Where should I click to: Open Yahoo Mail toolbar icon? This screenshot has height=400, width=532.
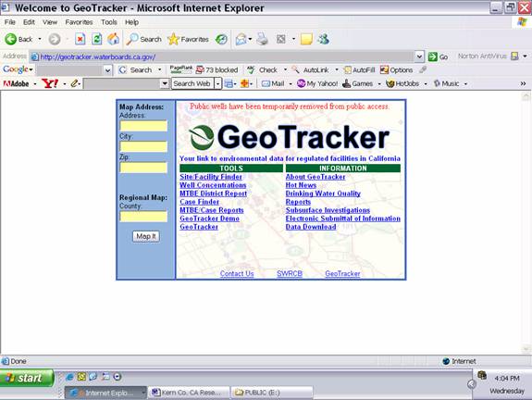point(273,83)
